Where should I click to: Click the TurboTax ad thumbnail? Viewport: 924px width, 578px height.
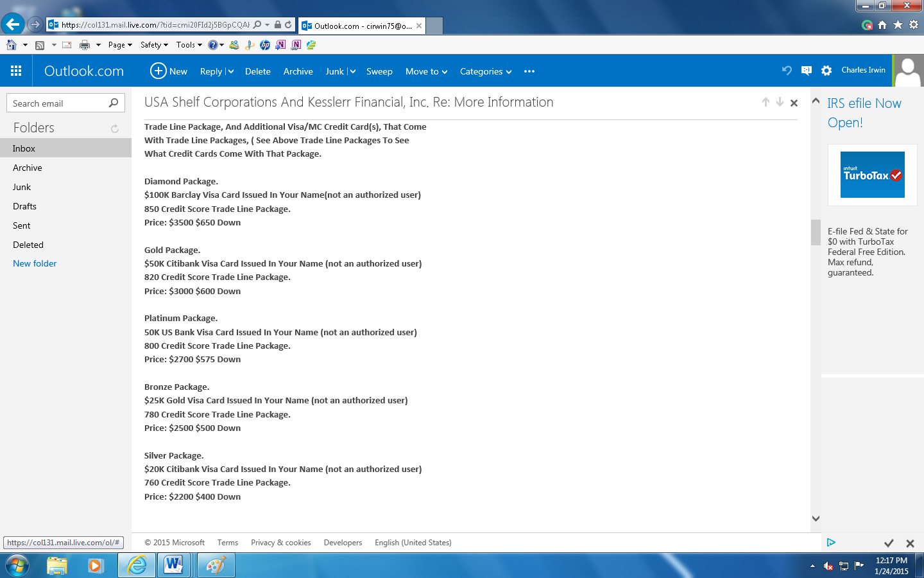(873, 175)
